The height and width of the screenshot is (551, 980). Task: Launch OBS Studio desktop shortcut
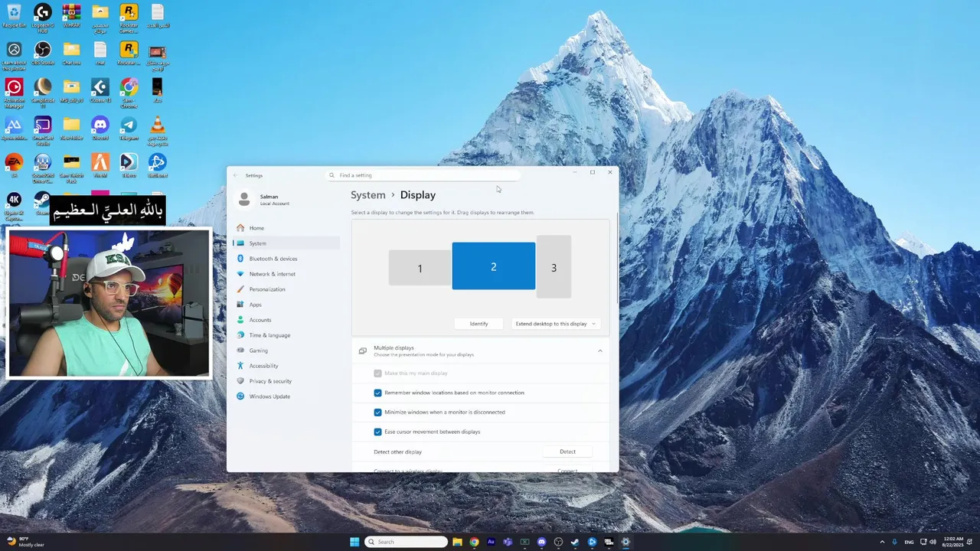(43, 54)
